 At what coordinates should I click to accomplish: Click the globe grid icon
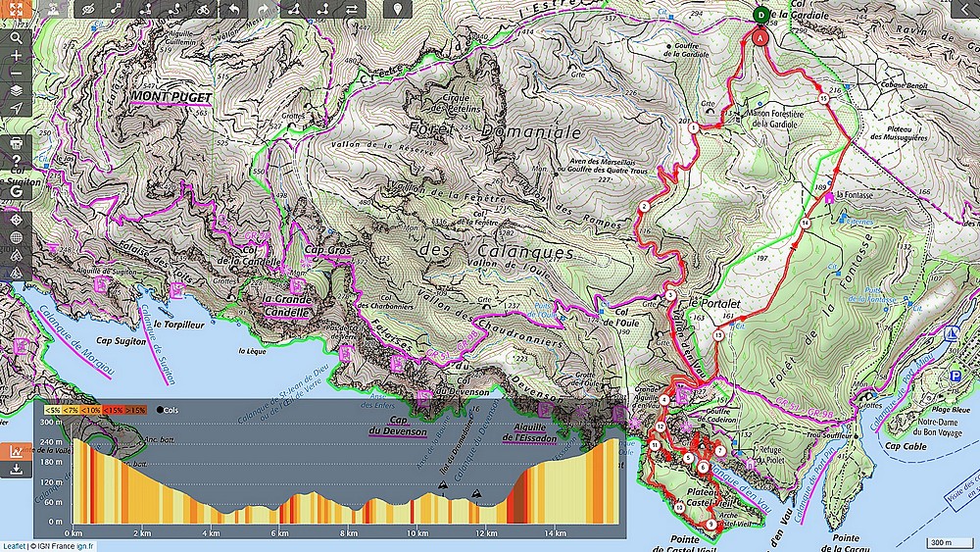(x=16, y=237)
